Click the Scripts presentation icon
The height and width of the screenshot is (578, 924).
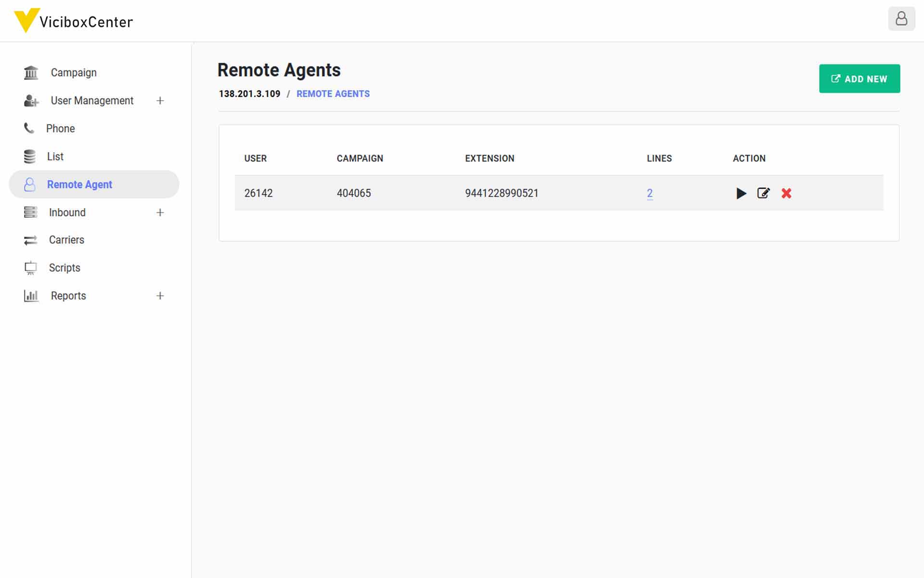click(x=30, y=268)
